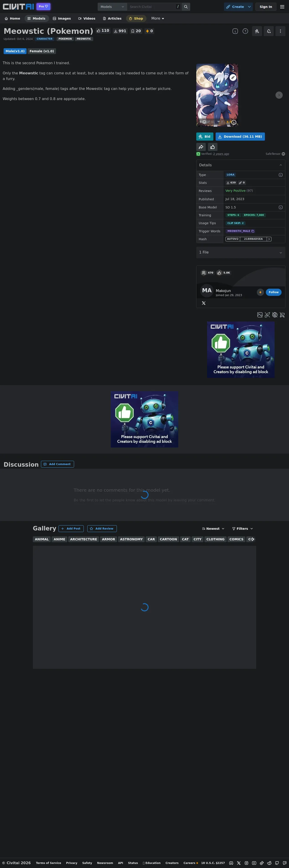Click the share arrow button
The width and height of the screenshot is (289, 868).
click(x=201, y=147)
